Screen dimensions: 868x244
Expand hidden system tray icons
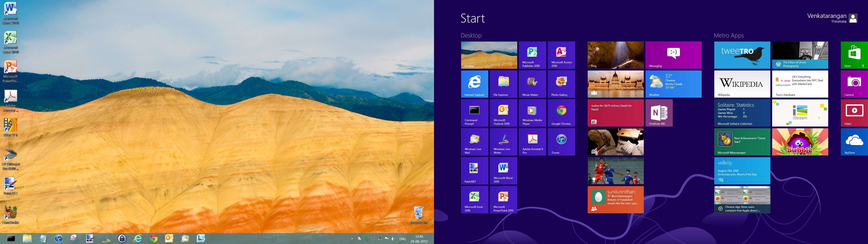point(352,239)
